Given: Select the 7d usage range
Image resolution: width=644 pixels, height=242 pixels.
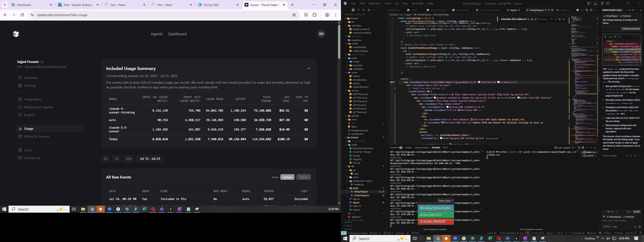Looking at the screenshot, I should pyautogui.click(x=116, y=159).
